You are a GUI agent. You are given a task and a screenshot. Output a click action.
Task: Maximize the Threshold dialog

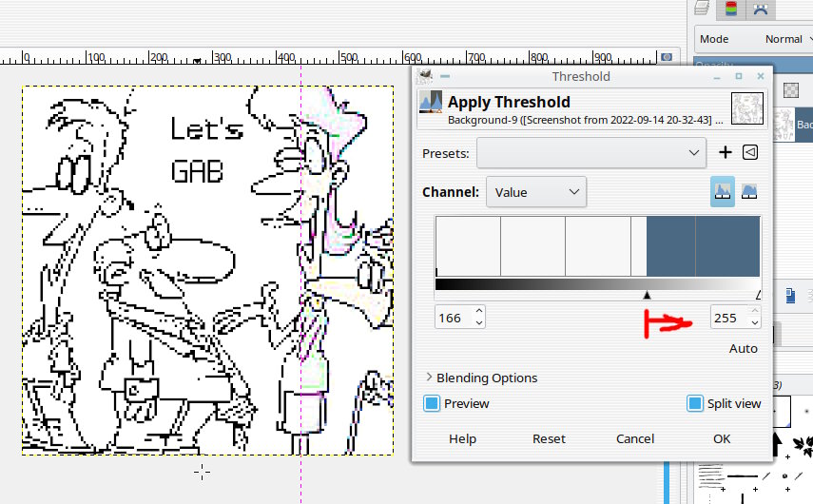click(x=739, y=76)
